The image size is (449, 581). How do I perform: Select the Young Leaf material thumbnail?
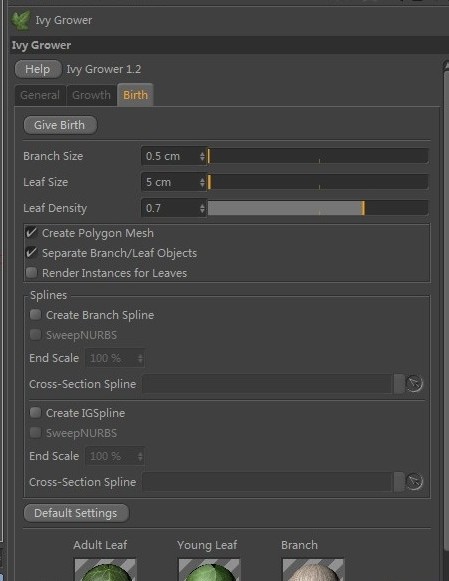pos(209,570)
